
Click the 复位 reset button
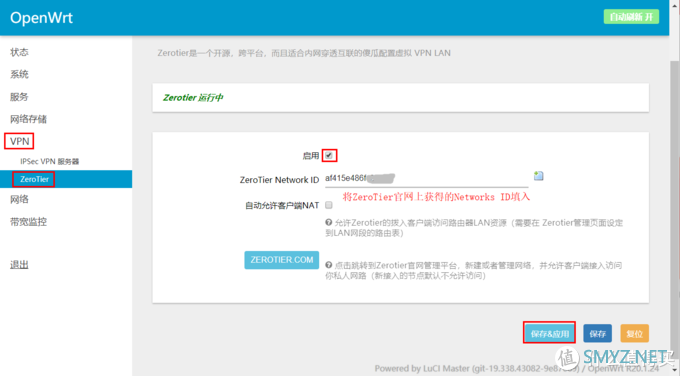[634, 333]
